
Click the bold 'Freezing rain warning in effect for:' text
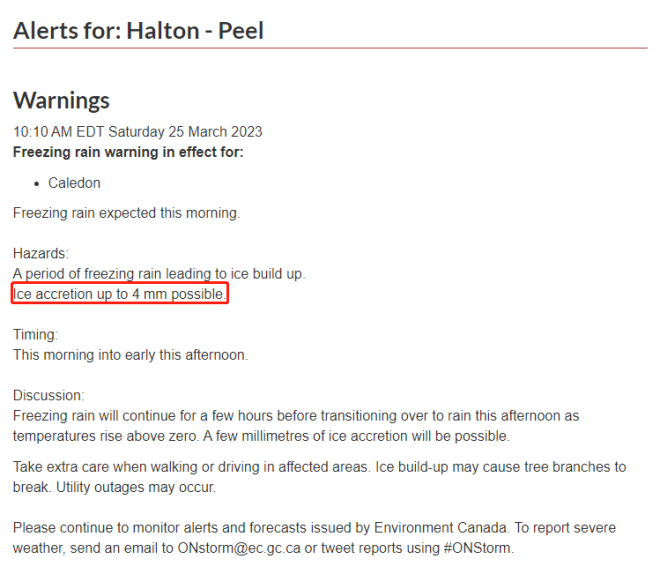pos(128,152)
